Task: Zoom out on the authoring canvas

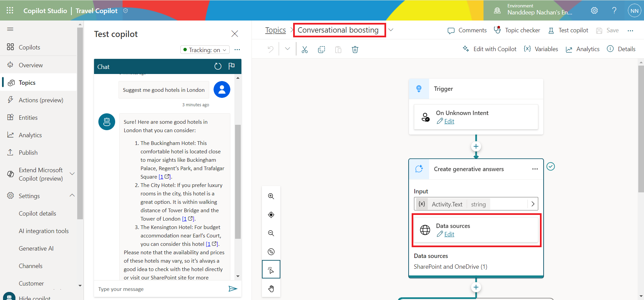Action: [271, 233]
